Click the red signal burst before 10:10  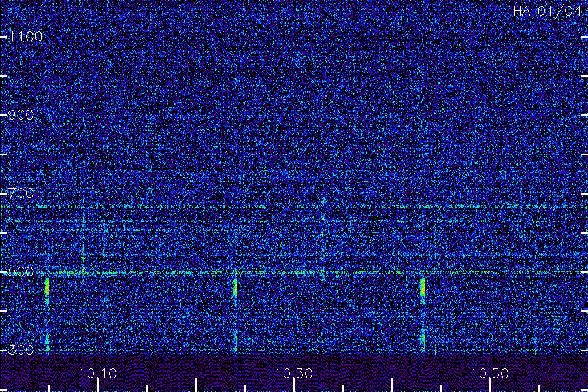(47, 287)
